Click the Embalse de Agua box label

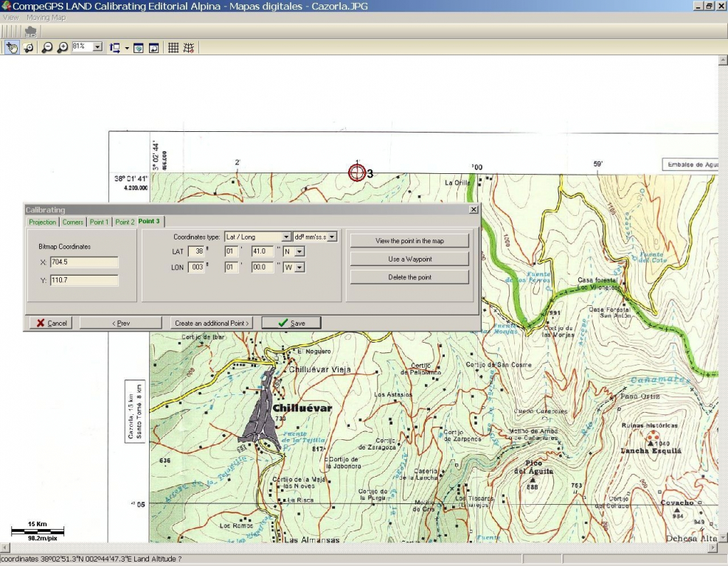[692, 164]
